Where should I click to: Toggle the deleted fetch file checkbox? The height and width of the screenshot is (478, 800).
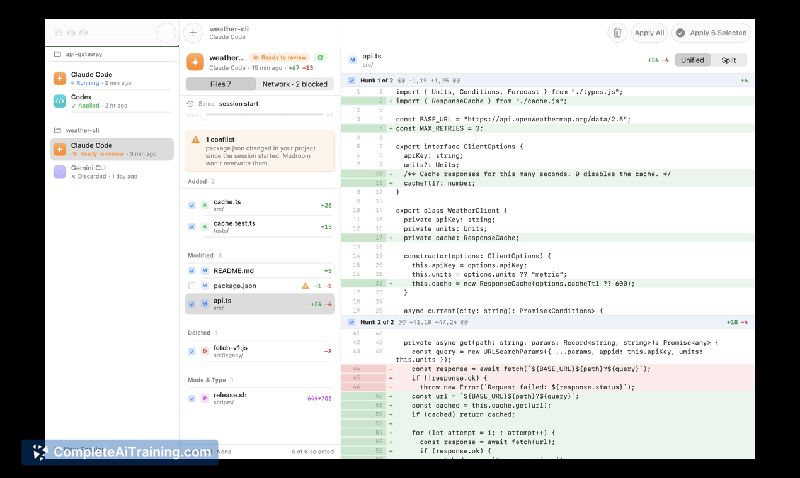pos(191,351)
